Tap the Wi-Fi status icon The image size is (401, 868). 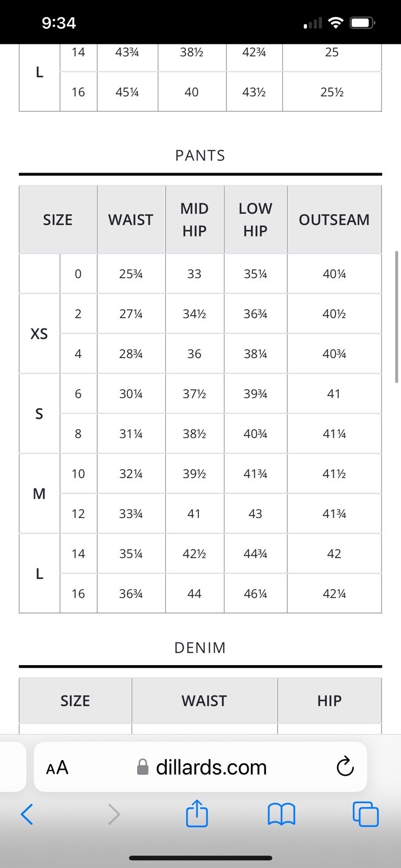(x=336, y=23)
